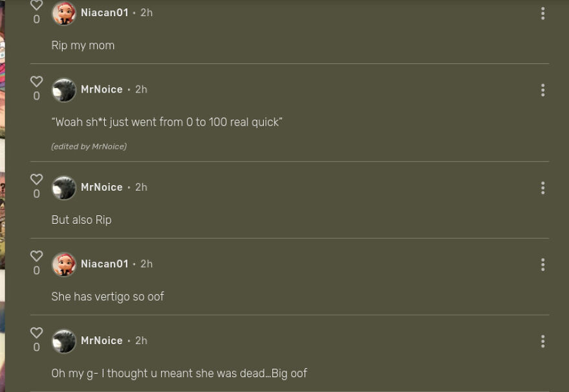569x392 pixels.
Task: View Niacan01's avatar picture
Action: [63, 12]
